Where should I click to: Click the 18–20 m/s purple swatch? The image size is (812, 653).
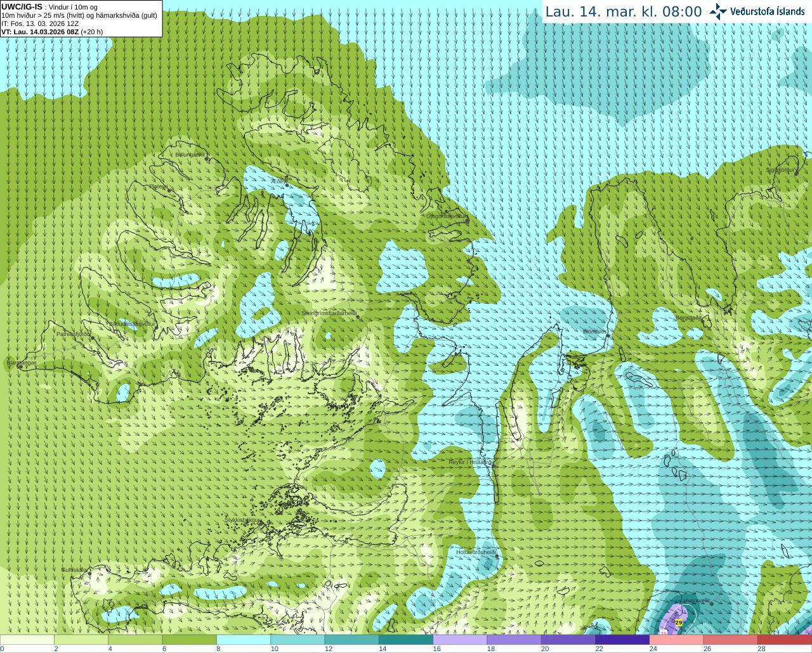pos(514,640)
